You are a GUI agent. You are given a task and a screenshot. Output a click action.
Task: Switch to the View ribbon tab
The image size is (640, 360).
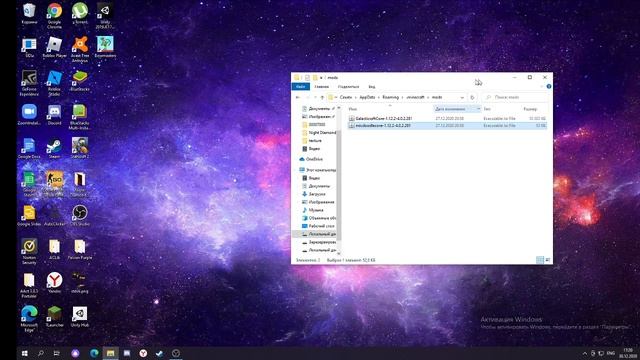point(372,87)
